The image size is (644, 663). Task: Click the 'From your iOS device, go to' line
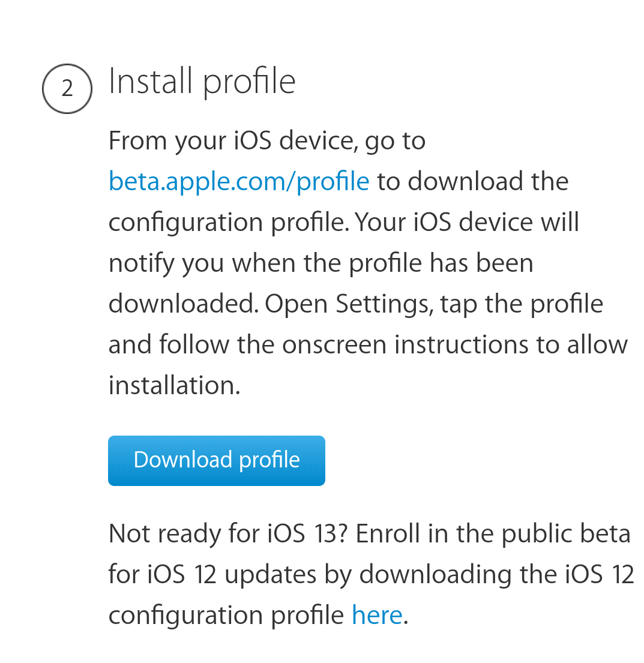[x=267, y=141]
